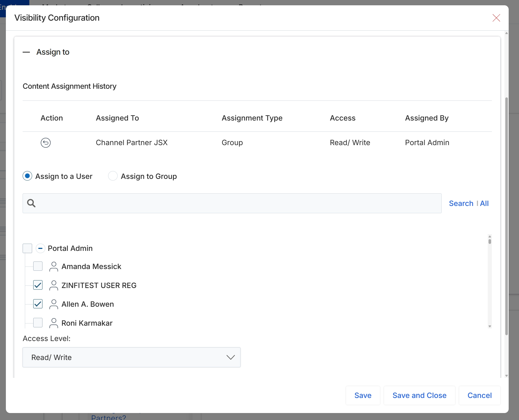Uncheck ZINFITEST USER REG checkbox

38,285
